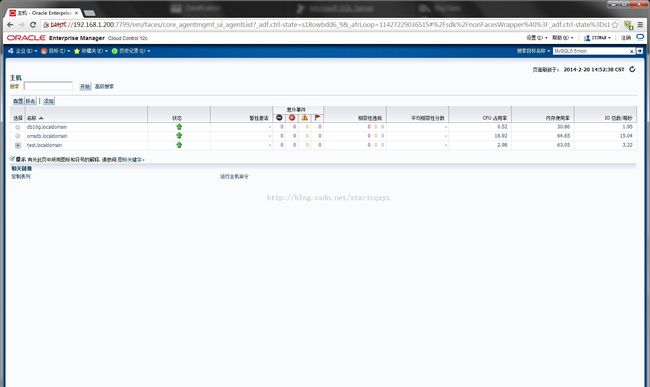Click the yellow warning triangle column icon
The width and height of the screenshot is (650, 387).
(305, 118)
